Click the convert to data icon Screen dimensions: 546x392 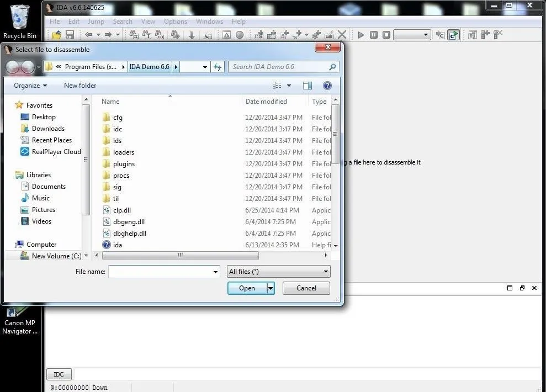click(x=272, y=35)
